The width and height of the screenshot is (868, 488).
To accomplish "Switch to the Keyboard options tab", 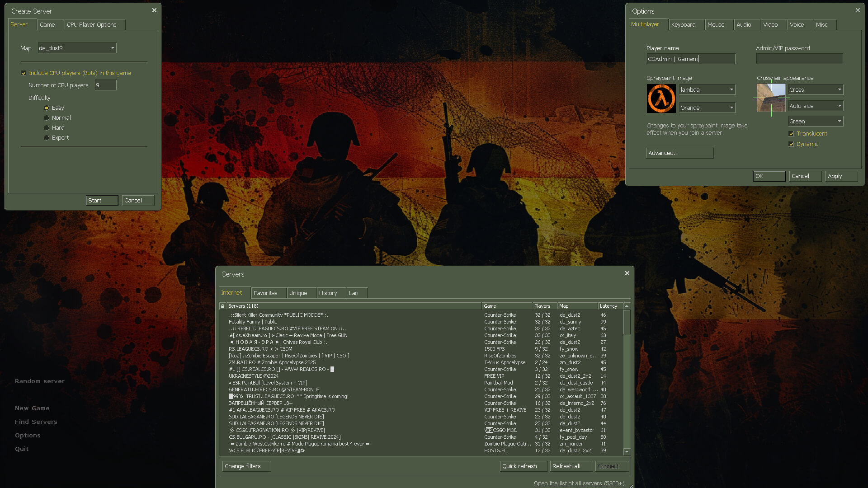I will 687,24.
